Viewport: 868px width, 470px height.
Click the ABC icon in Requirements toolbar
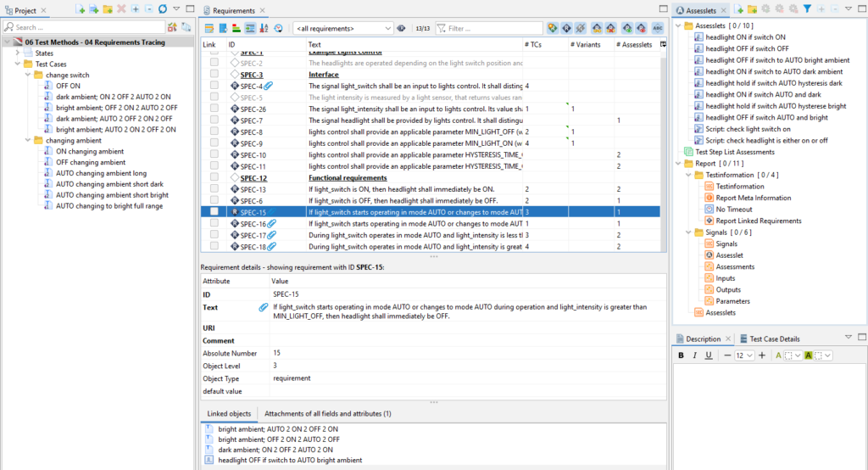coord(658,28)
